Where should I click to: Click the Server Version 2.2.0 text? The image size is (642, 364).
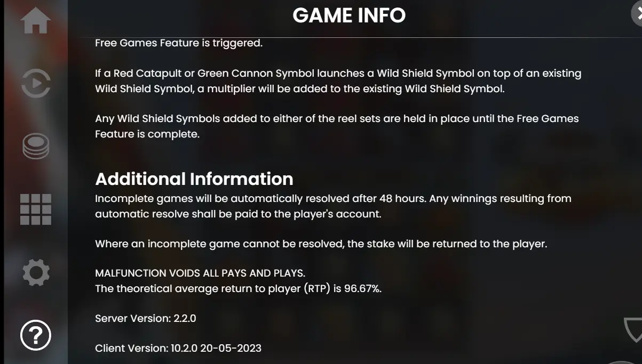[146, 318]
